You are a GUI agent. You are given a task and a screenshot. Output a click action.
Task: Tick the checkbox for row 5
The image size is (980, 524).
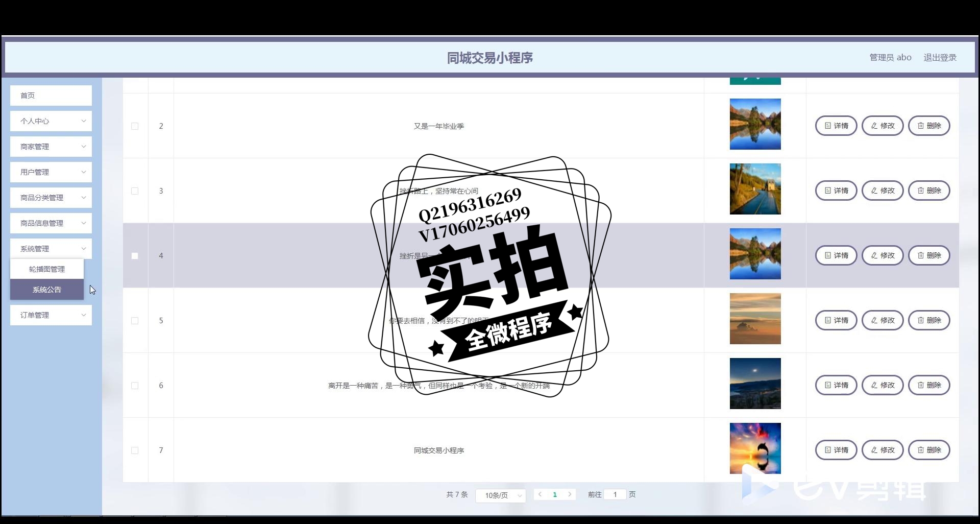click(x=135, y=321)
